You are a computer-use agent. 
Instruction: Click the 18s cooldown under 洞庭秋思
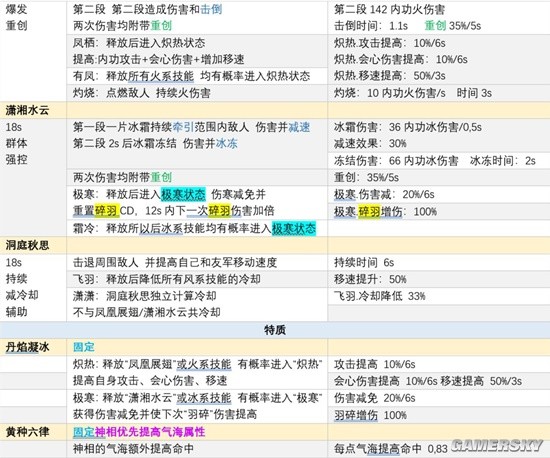coord(14,262)
